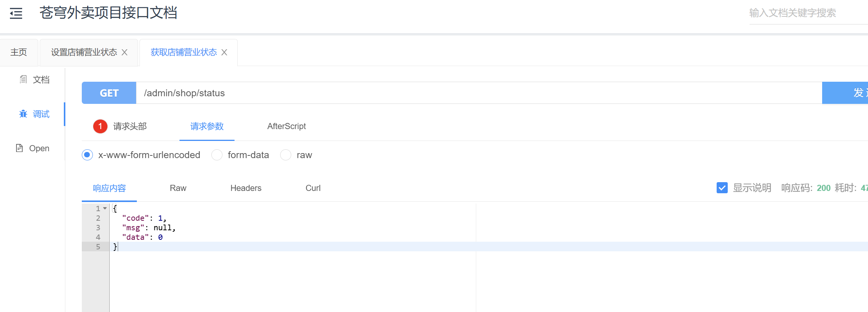This screenshot has height=312, width=868.
Task: Click the blue 发送 send button
Action: click(x=845, y=93)
